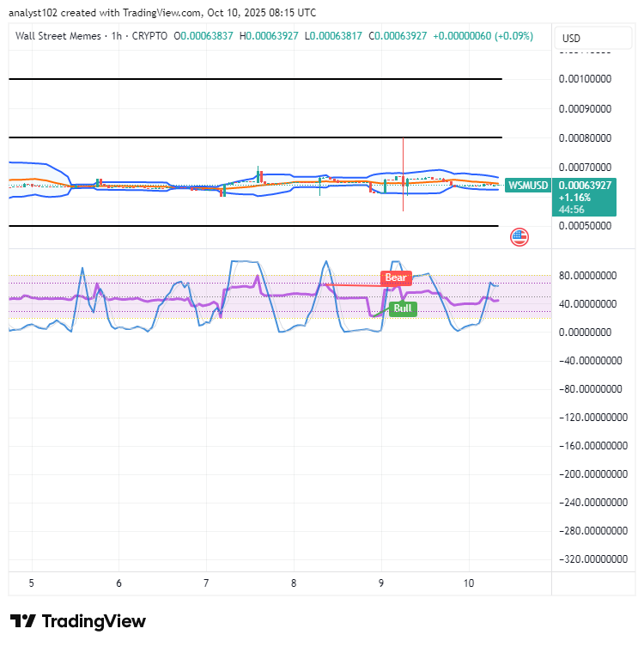
Task: Click the −320.00000000 oscillator axis label
Action: [x=592, y=559]
